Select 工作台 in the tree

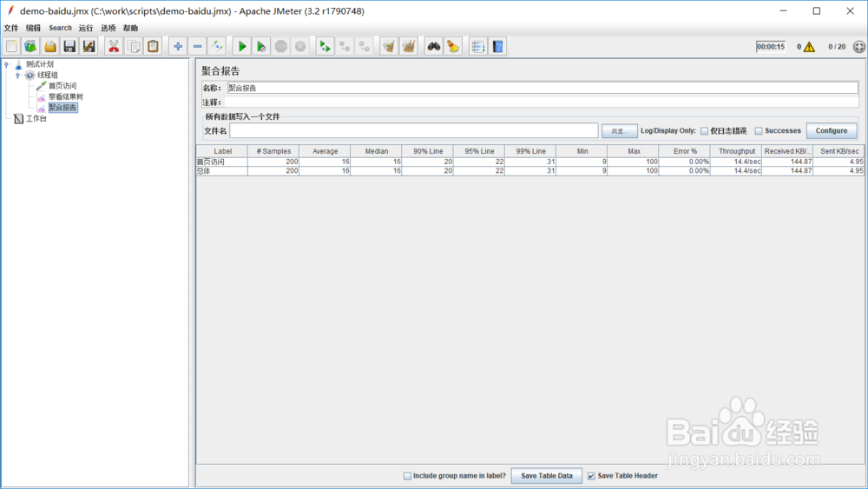coord(36,118)
